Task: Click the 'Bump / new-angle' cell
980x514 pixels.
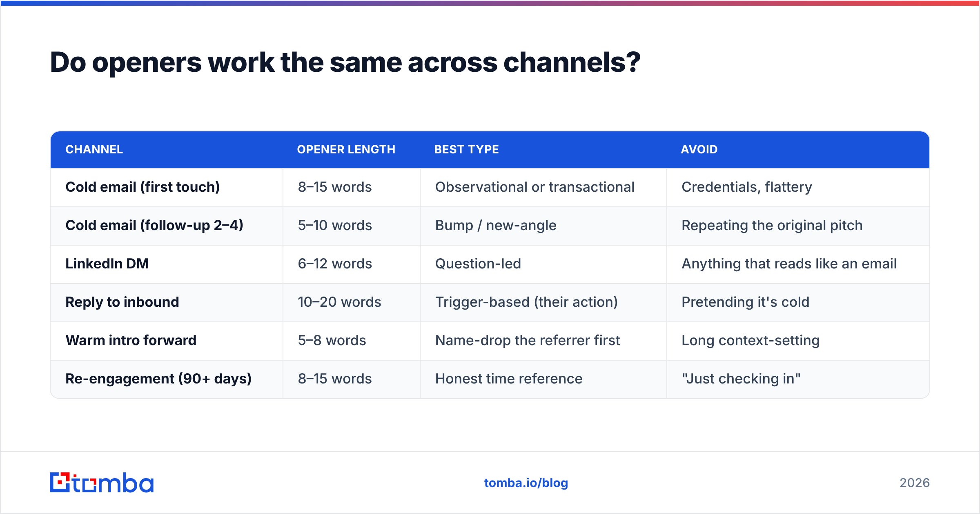Action: click(x=496, y=225)
